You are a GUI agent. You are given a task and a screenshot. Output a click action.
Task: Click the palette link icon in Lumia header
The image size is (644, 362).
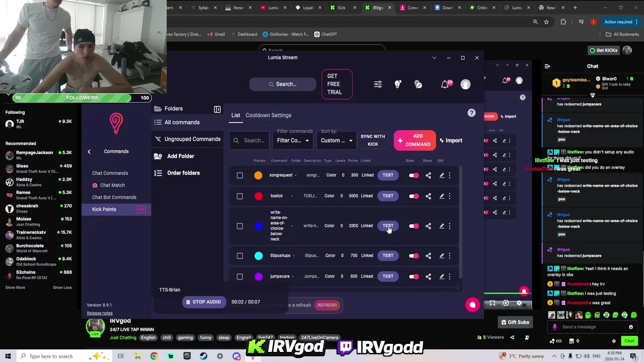418,84
